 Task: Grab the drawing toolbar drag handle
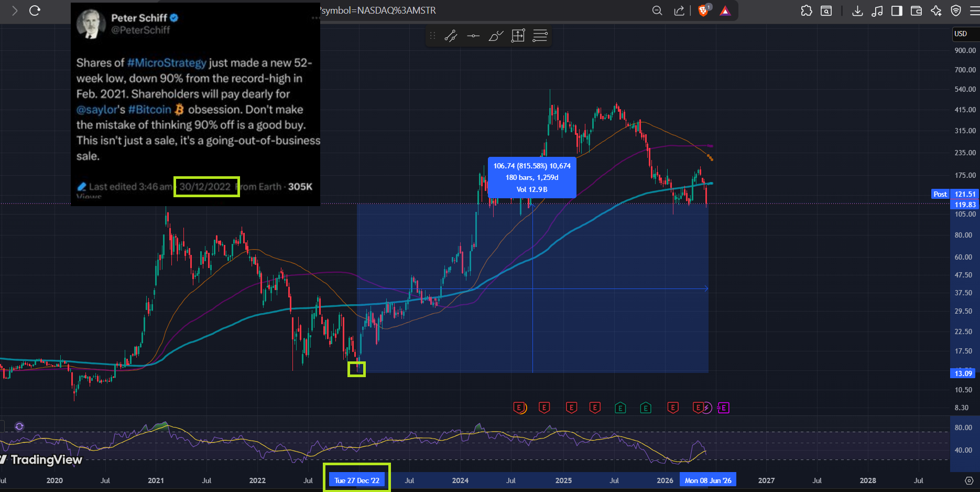coord(432,36)
